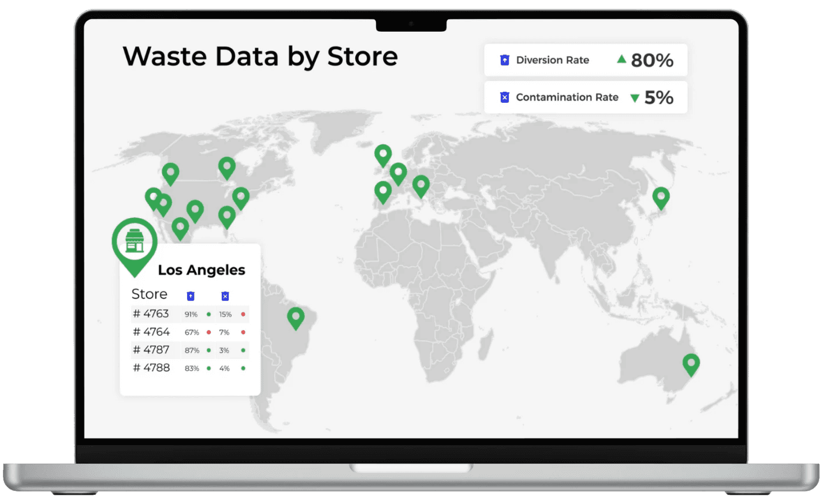Click the 87% diversion cell
The width and height of the screenshot is (823, 504).
tap(192, 350)
